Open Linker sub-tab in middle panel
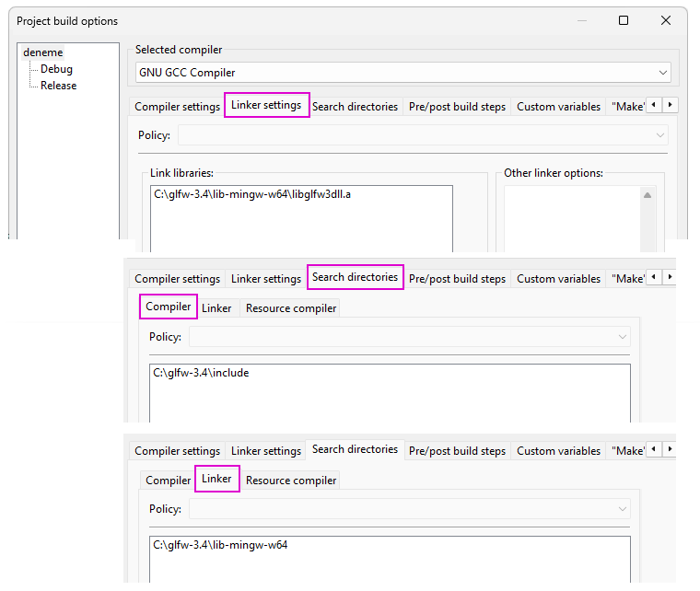The width and height of the screenshot is (700, 591). (216, 308)
